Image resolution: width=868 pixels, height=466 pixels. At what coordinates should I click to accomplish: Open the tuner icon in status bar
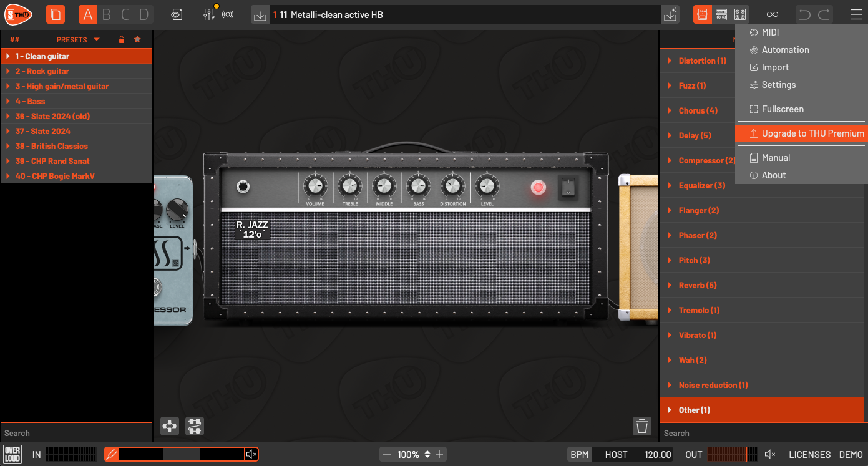coord(112,454)
